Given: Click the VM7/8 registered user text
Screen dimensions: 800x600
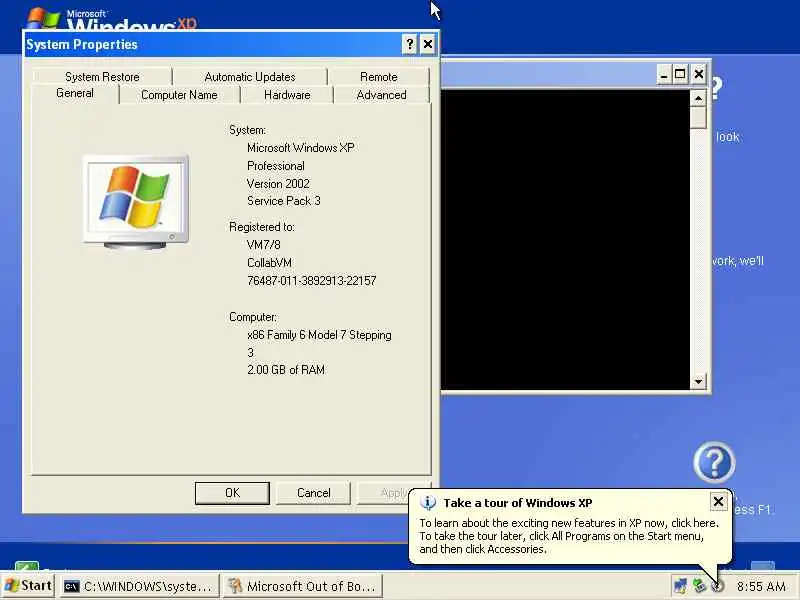Looking at the screenshot, I should pyautogui.click(x=263, y=245).
